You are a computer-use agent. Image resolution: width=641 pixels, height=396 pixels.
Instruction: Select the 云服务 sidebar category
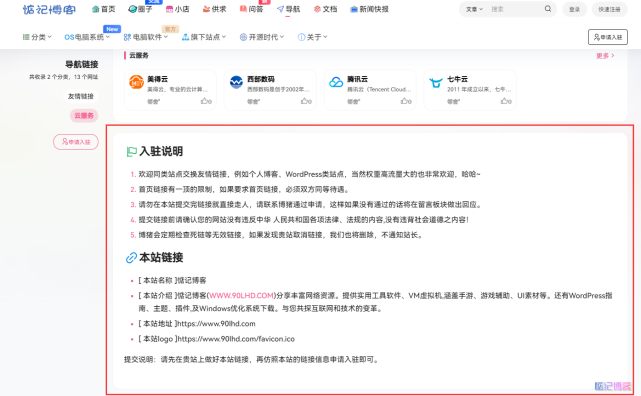84,116
